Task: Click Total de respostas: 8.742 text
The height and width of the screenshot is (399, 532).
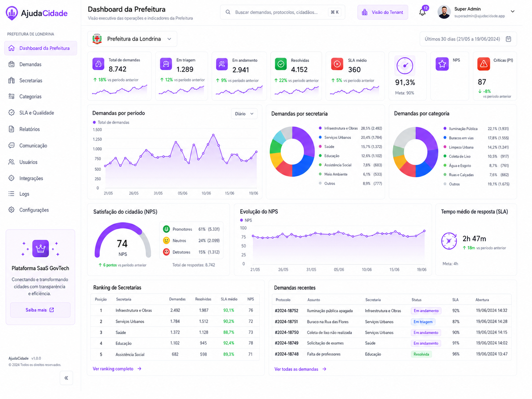Action: [x=194, y=265]
